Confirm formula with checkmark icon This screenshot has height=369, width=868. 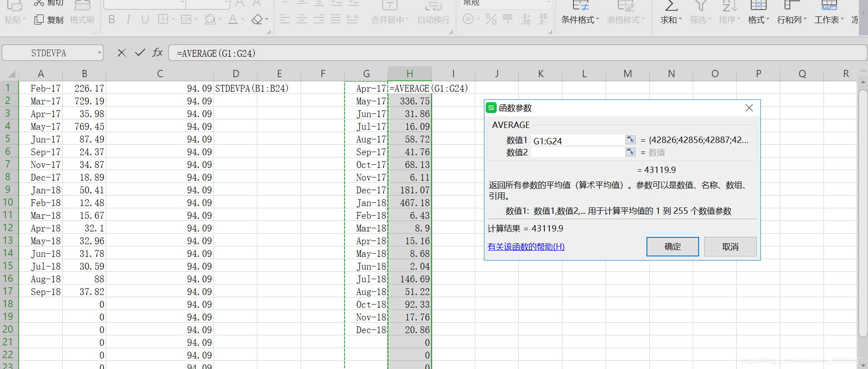pos(140,53)
